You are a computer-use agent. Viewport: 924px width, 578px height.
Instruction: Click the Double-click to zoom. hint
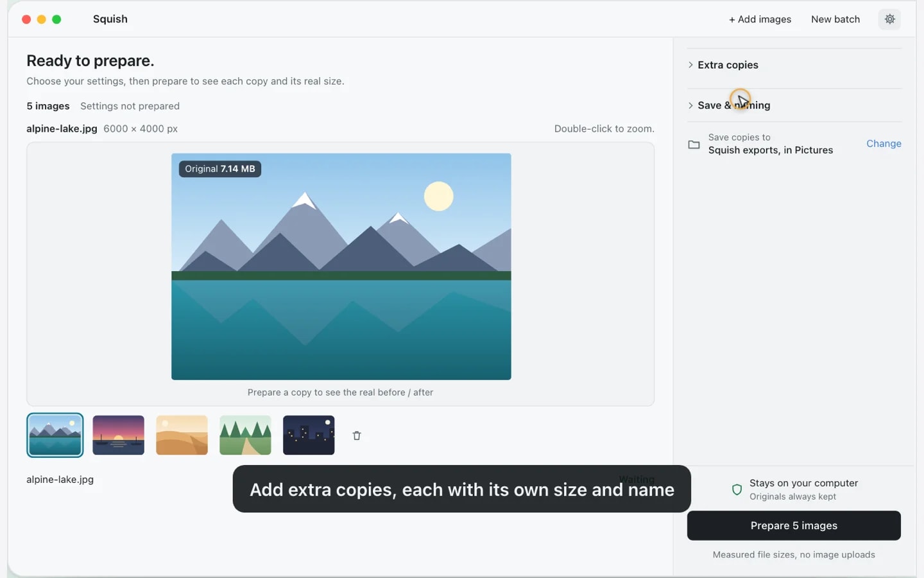[604, 128]
